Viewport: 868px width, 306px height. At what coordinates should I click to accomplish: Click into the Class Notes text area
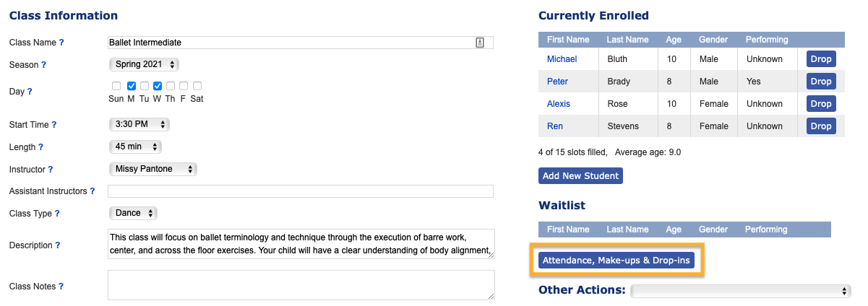click(301, 285)
